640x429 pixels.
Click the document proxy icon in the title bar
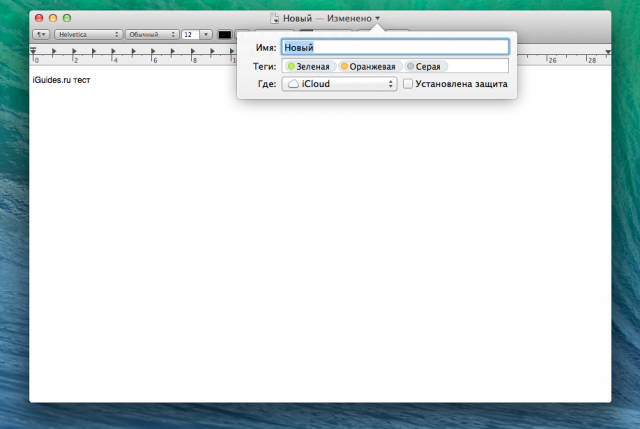[275, 18]
